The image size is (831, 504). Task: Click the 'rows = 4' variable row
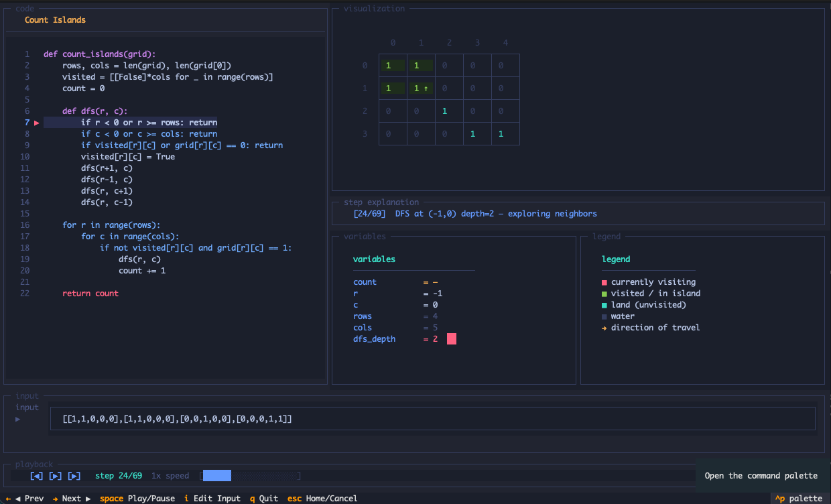[395, 316]
